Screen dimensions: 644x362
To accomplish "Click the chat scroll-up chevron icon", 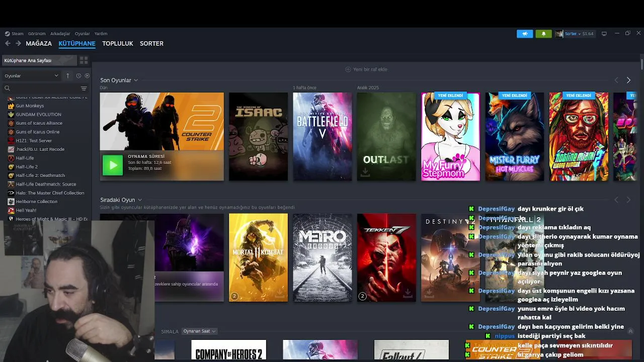I will click(630, 331).
